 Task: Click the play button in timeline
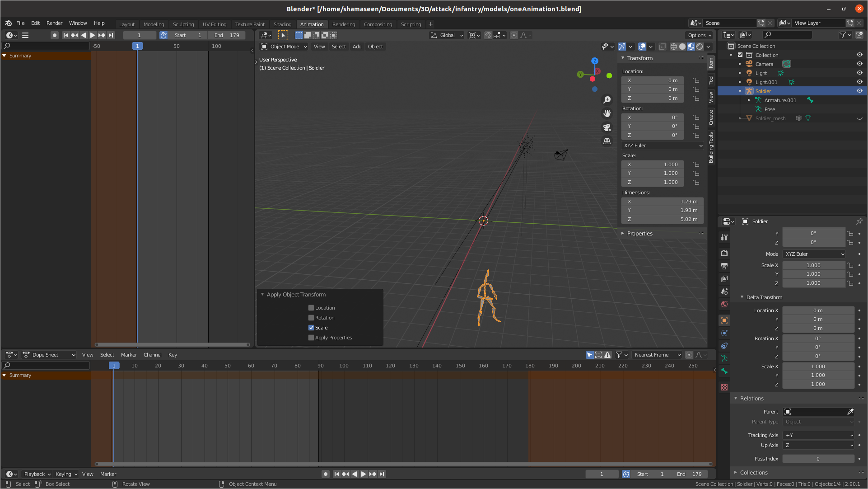(x=364, y=474)
